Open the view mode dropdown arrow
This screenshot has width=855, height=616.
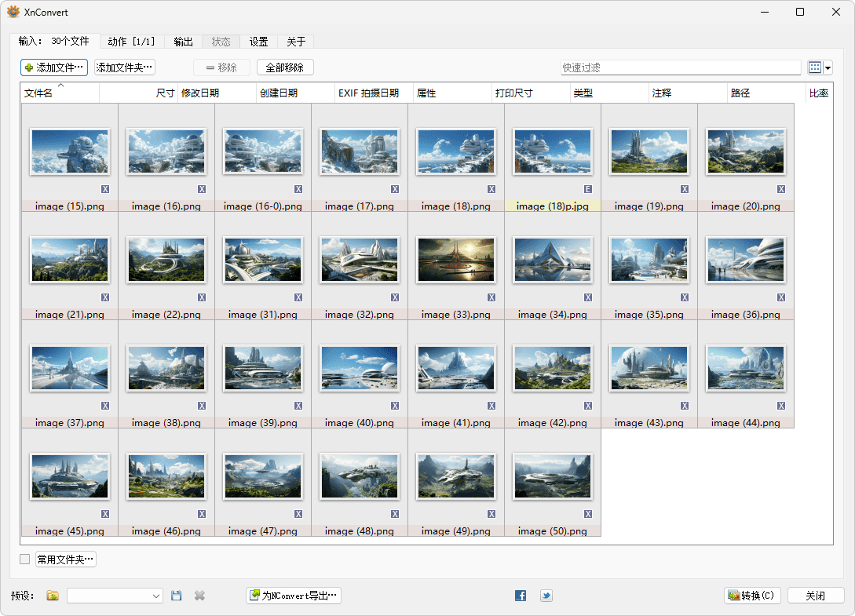(828, 67)
